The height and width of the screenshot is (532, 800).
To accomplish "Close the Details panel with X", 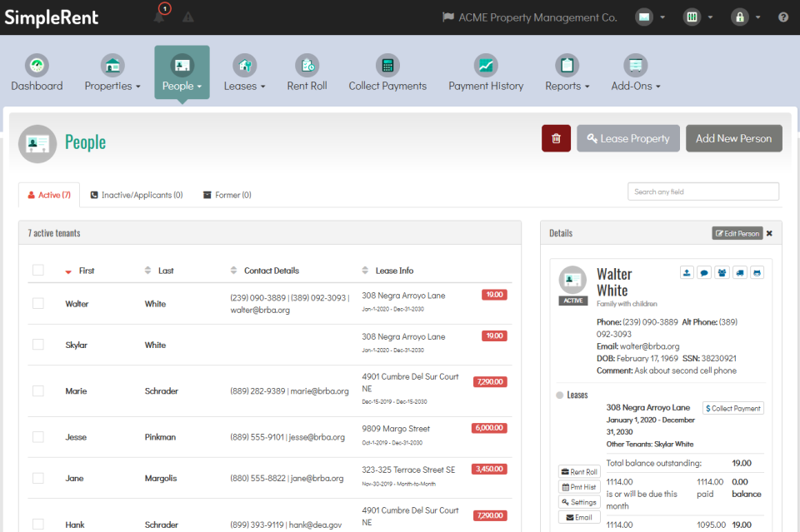I will tap(769, 233).
